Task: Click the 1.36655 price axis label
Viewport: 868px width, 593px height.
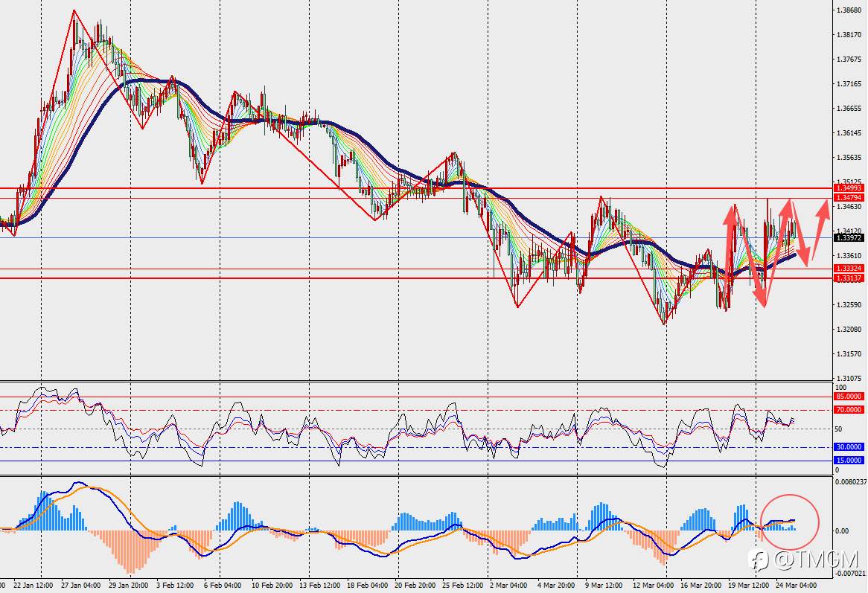Action: (849, 109)
